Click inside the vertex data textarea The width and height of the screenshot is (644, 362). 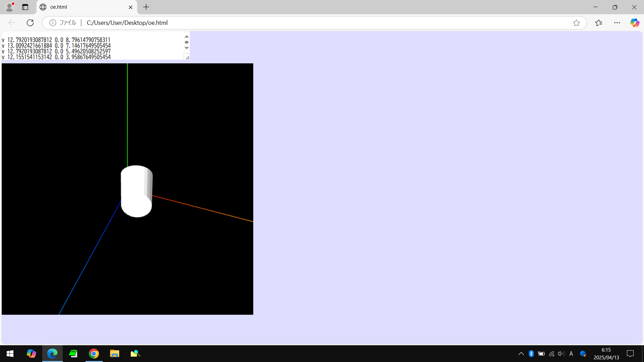pyautogui.click(x=91, y=47)
